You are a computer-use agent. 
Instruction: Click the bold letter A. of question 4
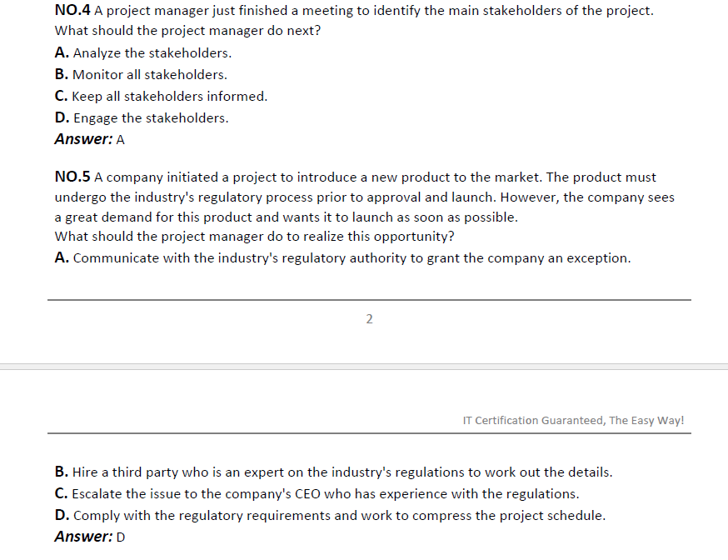pyautogui.click(x=62, y=53)
